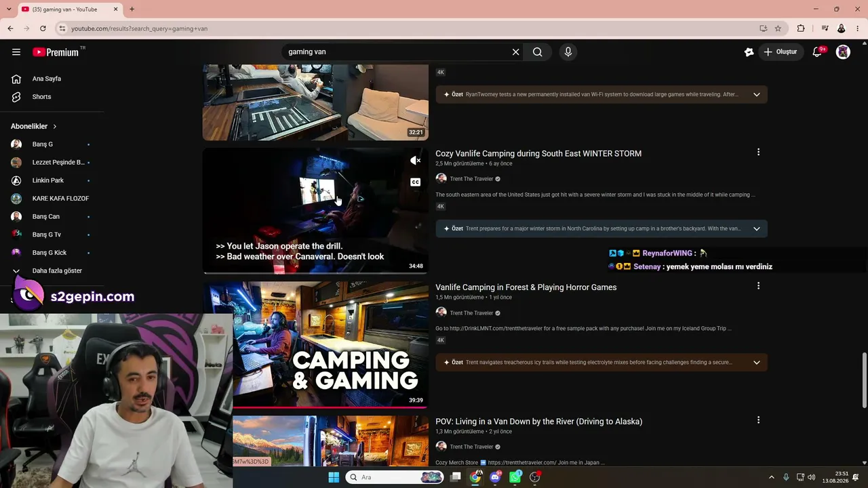The width and height of the screenshot is (868, 488).
Task: View site information icon in address bar
Action: click(62, 28)
